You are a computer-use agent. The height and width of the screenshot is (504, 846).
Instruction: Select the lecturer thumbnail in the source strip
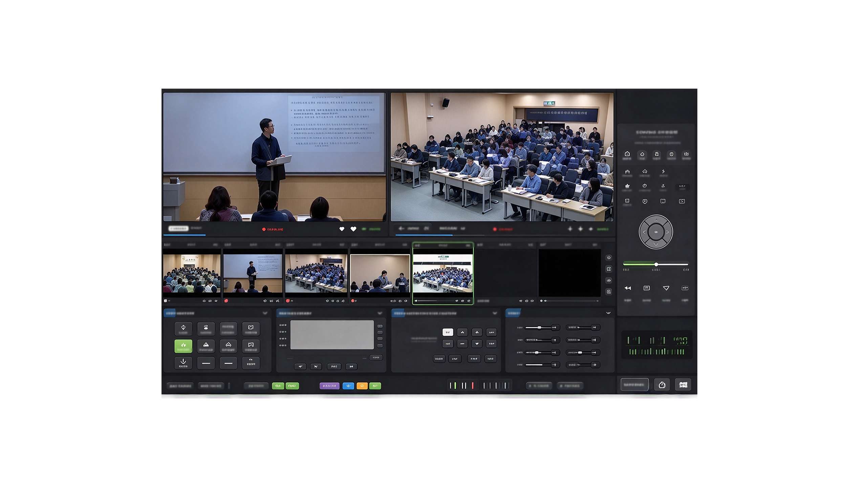pyautogui.click(x=253, y=273)
